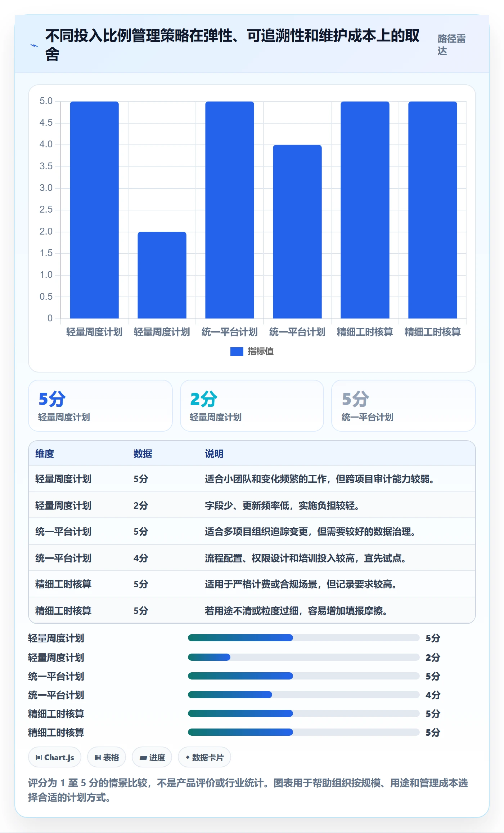Image resolution: width=504 pixels, height=833 pixels.
Task: Select the 数据卡片 chip
Action: (204, 757)
